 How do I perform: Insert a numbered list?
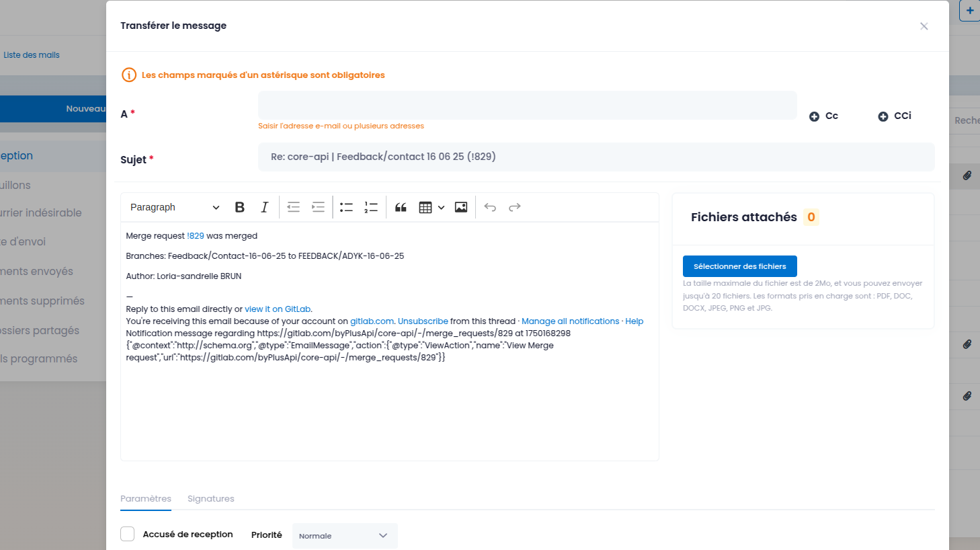371,207
